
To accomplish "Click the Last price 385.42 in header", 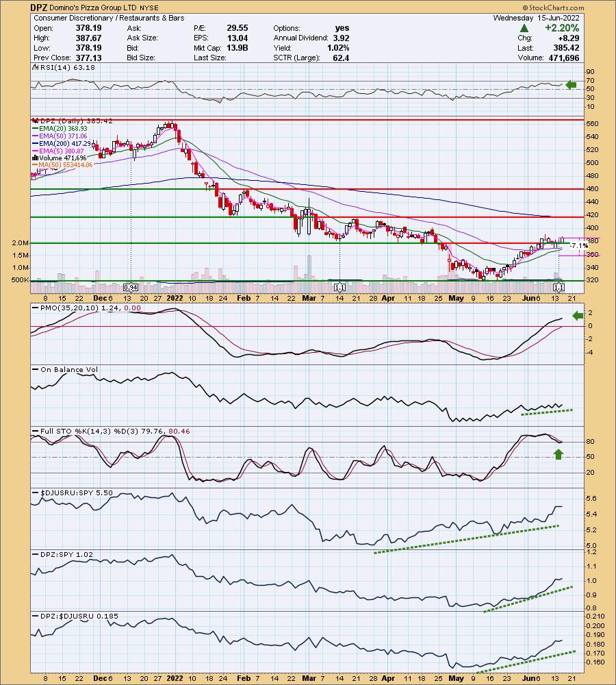I will click(566, 48).
